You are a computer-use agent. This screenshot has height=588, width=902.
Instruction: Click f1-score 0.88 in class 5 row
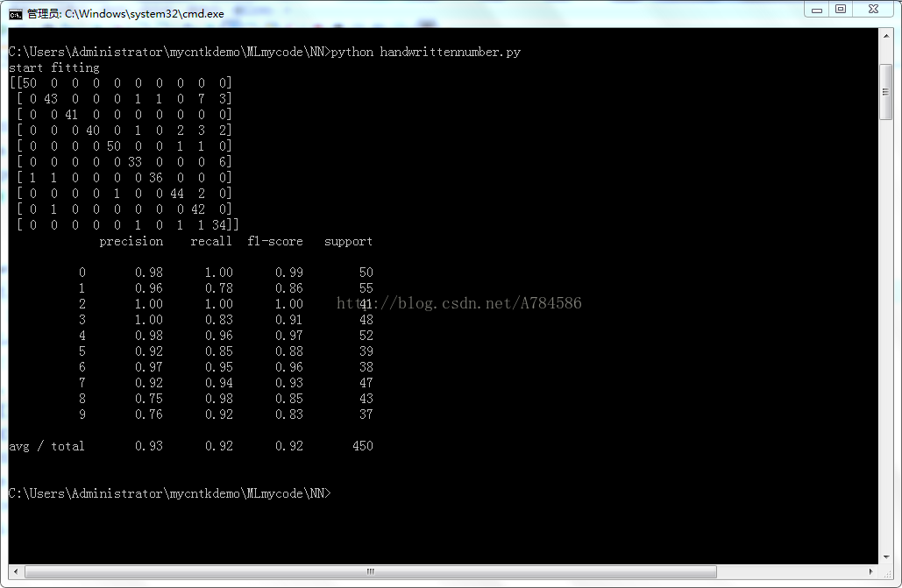click(288, 351)
